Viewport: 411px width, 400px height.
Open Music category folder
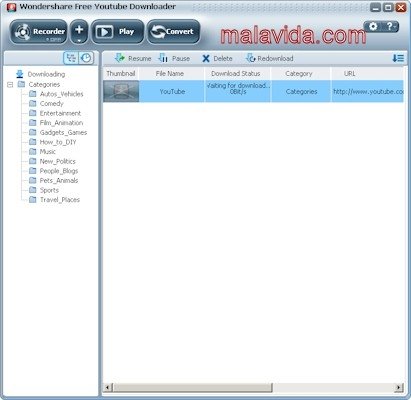click(x=43, y=152)
